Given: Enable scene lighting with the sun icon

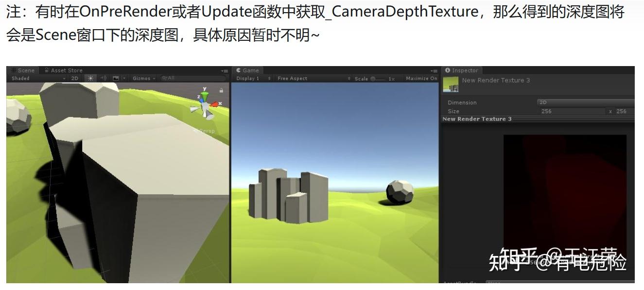Looking at the screenshot, I should [90, 78].
